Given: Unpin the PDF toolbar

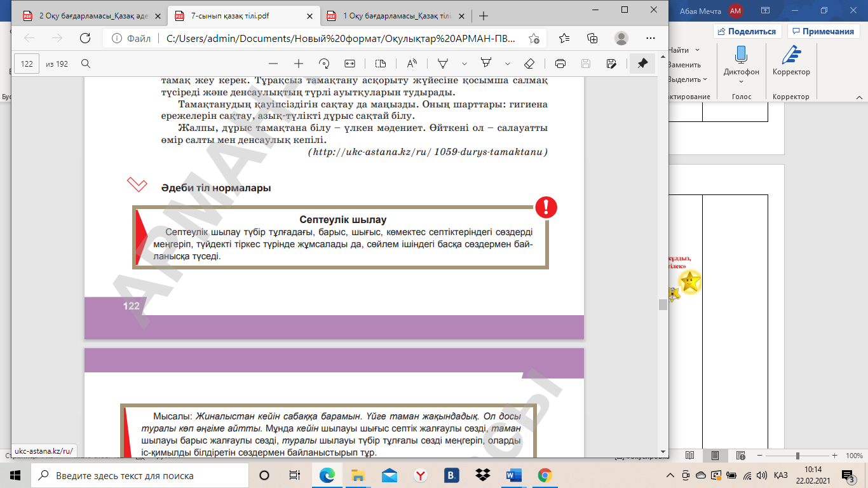Looking at the screenshot, I should (x=642, y=64).
